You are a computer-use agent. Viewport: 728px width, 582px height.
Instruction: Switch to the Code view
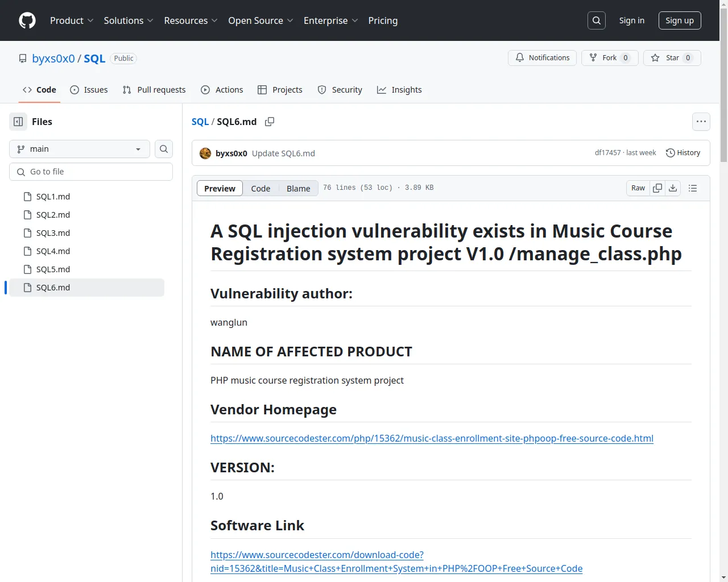click(260, 189)
